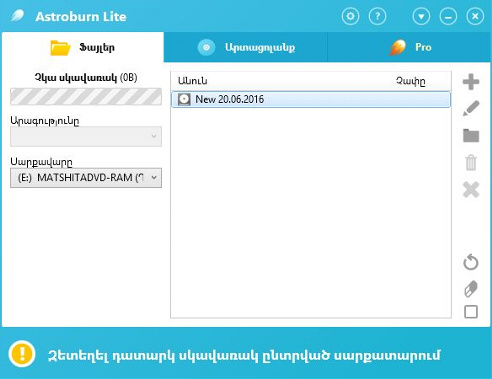Viewport: 492px width, 379px height.
Task: Select the New 20.06.2016 disc row
Action: click(x=311, y=99)
